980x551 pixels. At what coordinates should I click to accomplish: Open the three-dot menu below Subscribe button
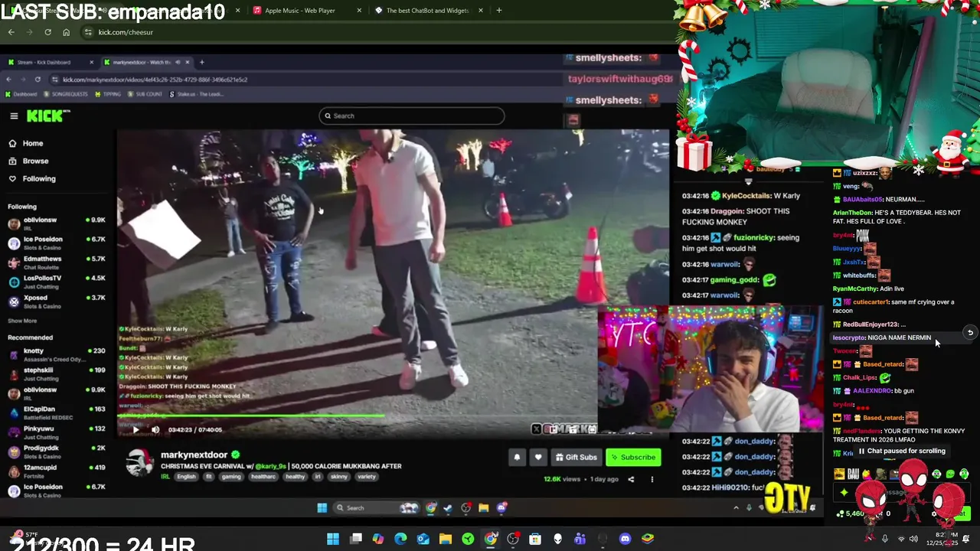(x=652, y=479)
